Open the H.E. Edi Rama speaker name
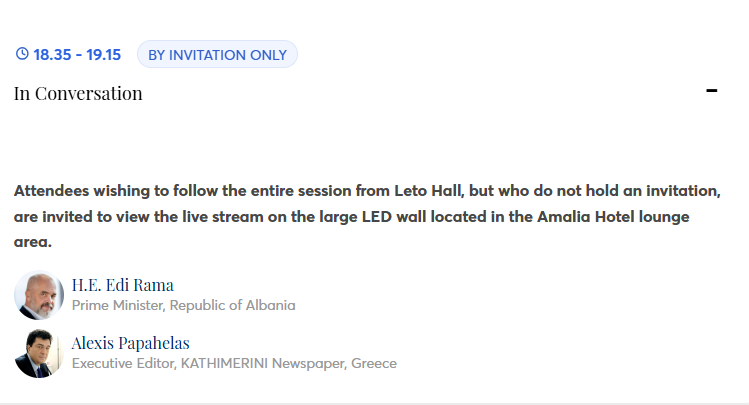Screen dimensions: 749x405 pyautogui.click(x=122, y=285)
